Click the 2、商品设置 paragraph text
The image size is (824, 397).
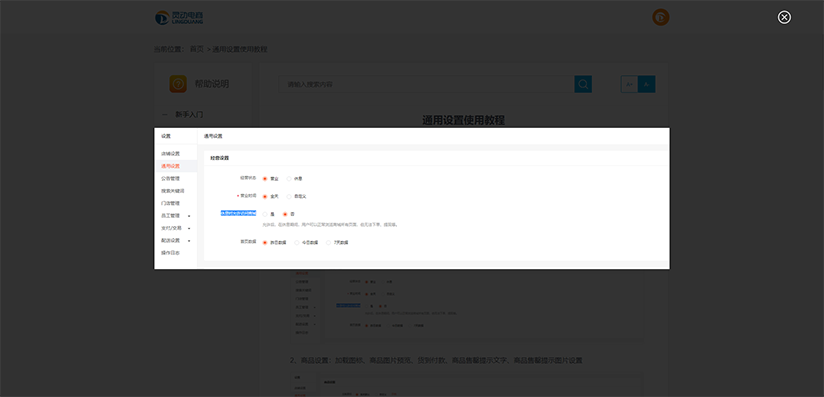click(x=436, y=361)
